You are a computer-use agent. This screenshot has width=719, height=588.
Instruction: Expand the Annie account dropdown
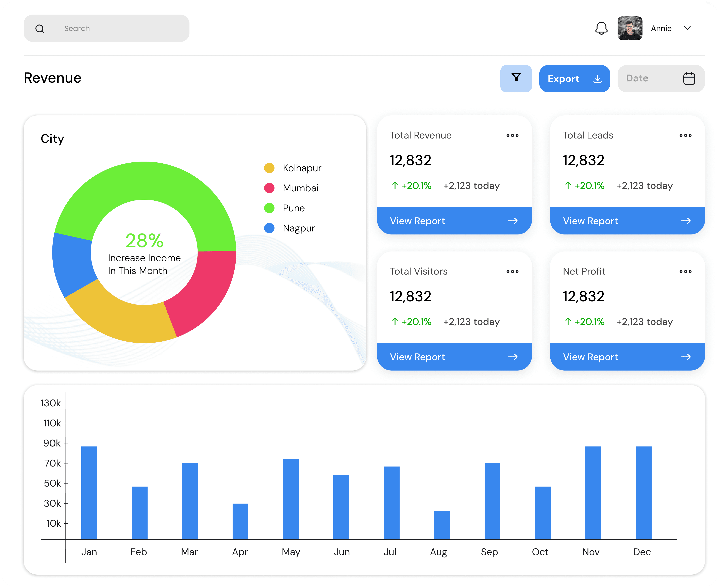687,29
